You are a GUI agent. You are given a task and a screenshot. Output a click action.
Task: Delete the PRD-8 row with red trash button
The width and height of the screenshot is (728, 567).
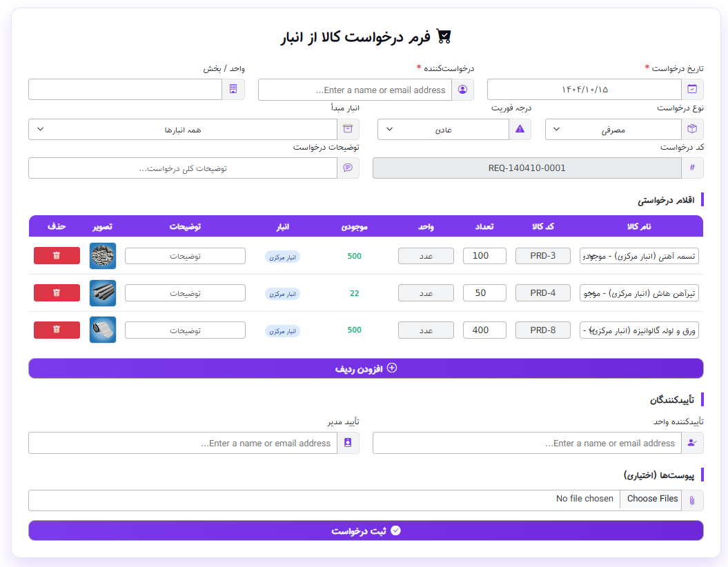[x=57, y=330]
